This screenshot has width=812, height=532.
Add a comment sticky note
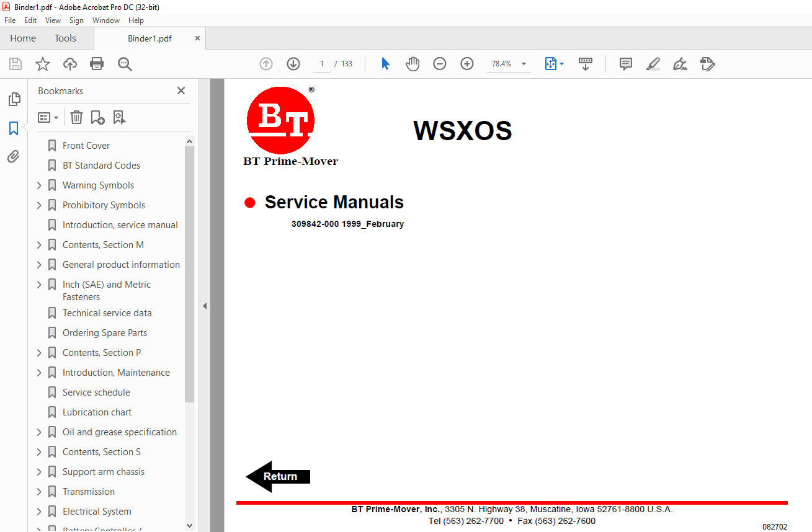pyautogui.click(x=626, y=64)
